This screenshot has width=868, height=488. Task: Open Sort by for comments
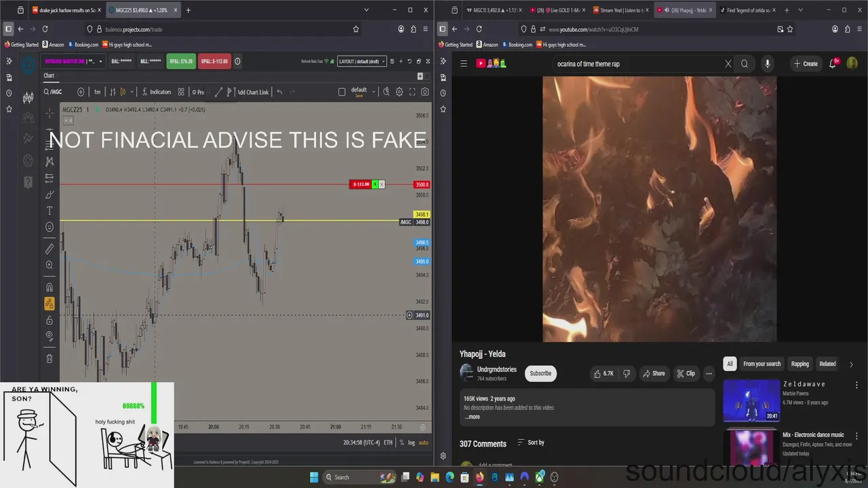531,443
